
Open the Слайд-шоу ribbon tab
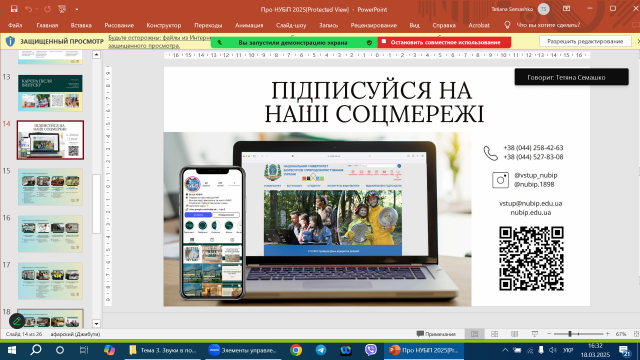[291, 25]
